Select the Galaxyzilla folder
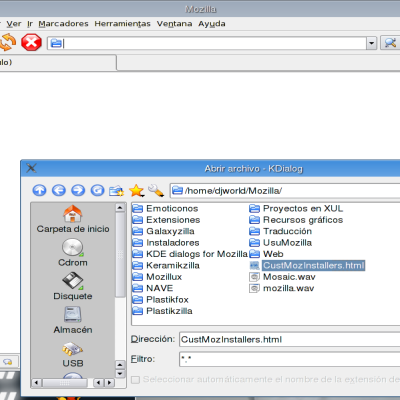 [x=163, y=231]
